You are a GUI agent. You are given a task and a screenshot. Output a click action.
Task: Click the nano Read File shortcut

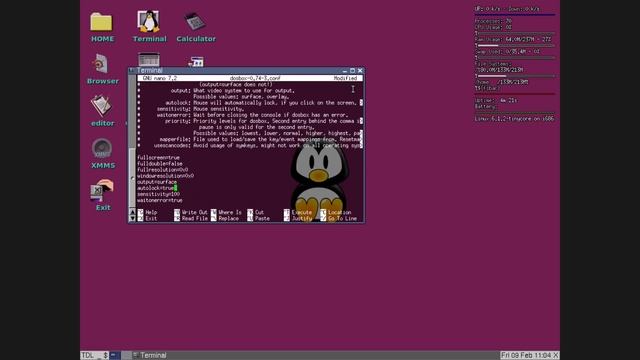click(191, 218)
